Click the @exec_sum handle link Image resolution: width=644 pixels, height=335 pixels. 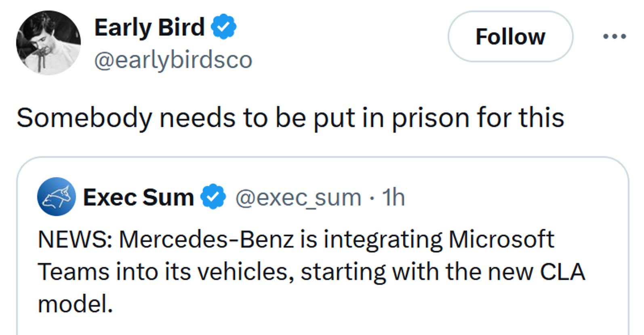pyautogui.click(x=298, y=197)
